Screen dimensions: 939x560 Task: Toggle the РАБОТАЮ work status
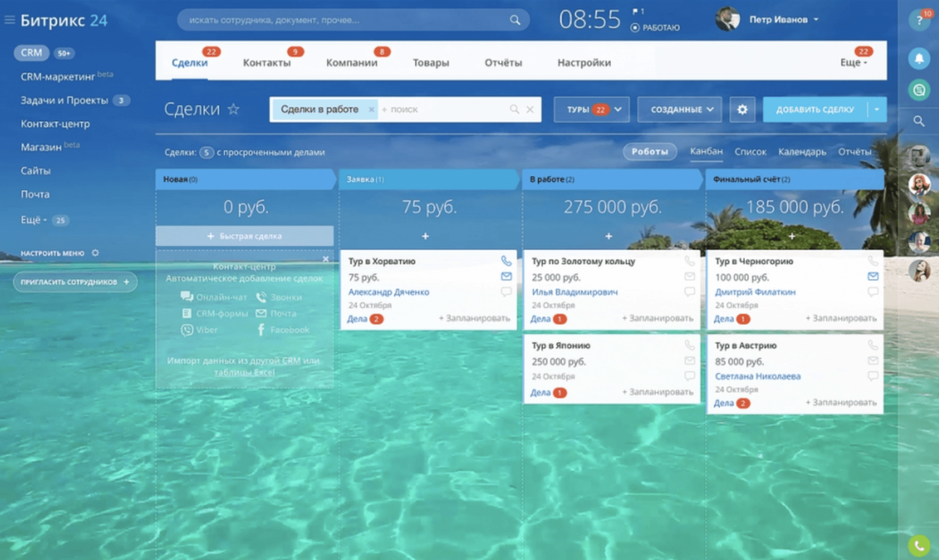point(655,27)
